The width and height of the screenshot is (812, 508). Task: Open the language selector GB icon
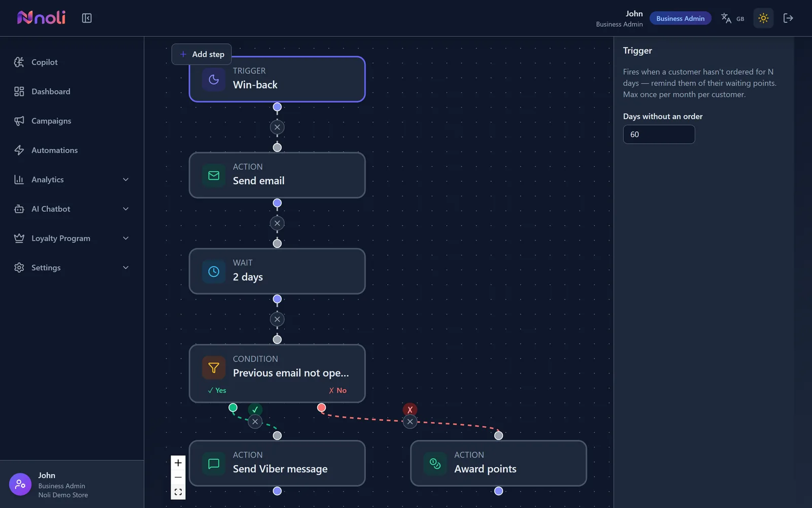(732, 18)
